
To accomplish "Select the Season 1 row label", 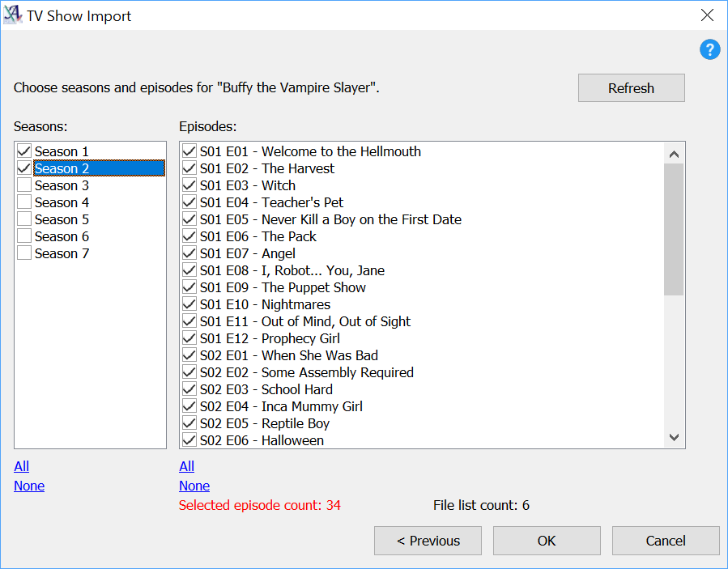I will pos(62,151).
